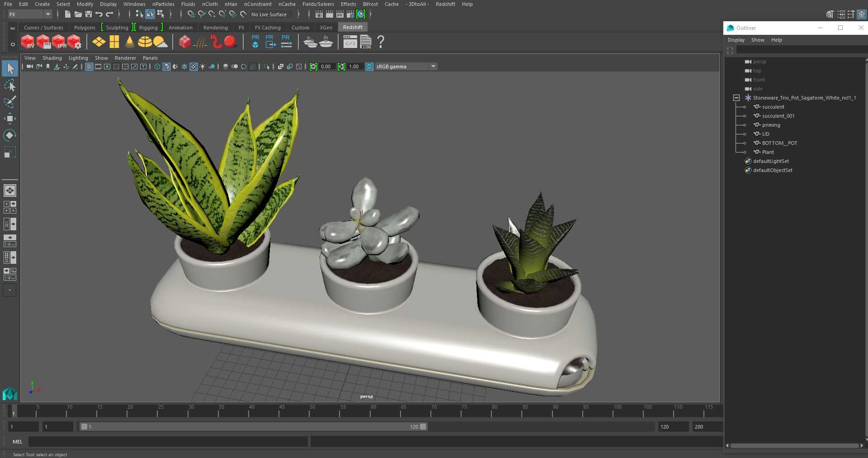Select defaultLightSet in the Outliner

(x=771, y=161)
